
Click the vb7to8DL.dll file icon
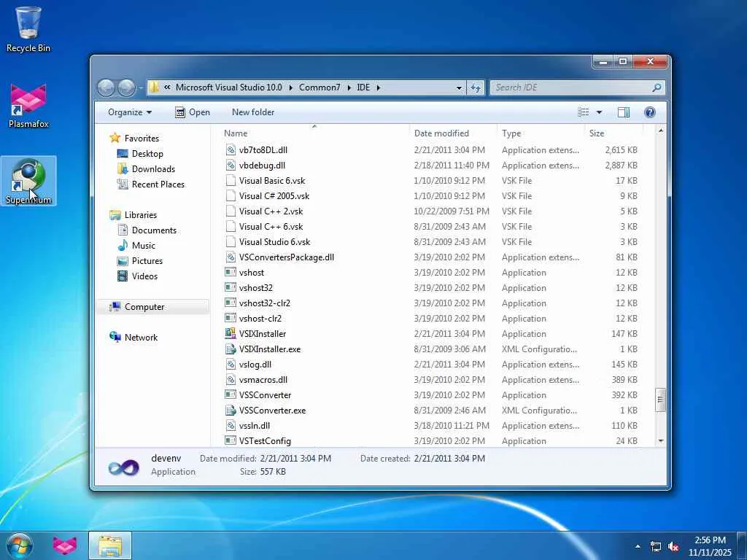coord(231,150)
